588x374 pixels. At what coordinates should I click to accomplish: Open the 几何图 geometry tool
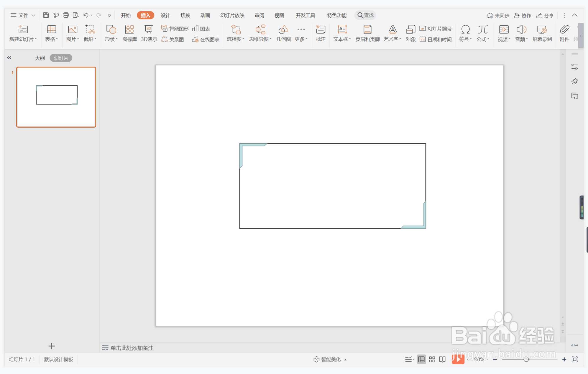coord(283,33)
